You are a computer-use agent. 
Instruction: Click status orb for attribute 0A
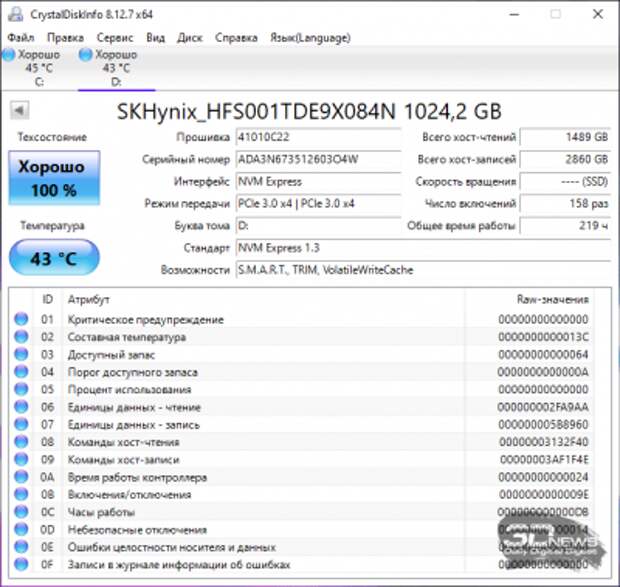pyautogui.click(x=21, y=476)
